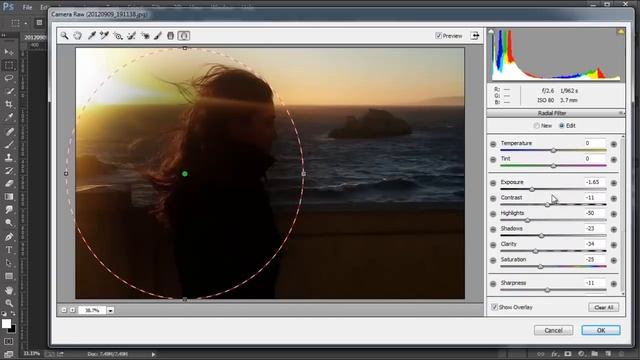
Task: Select Photoshop Lasso tool
Action: coord(9,78)
